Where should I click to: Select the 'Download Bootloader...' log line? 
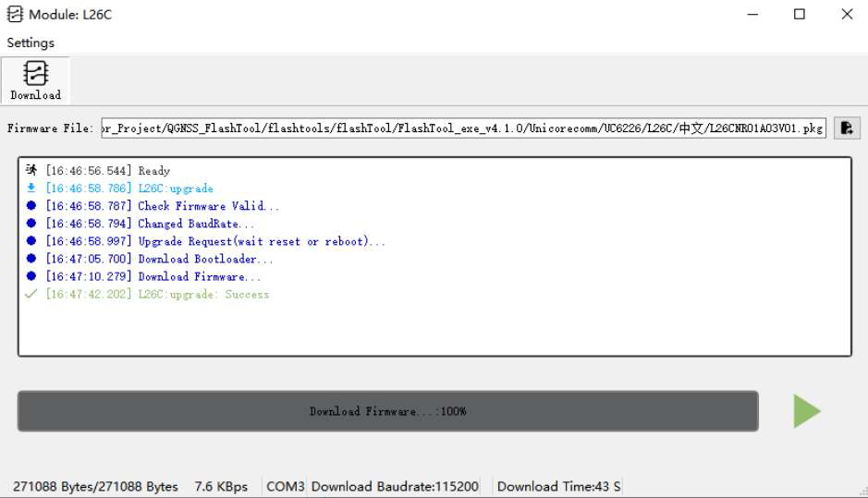[x=159, y=259]
